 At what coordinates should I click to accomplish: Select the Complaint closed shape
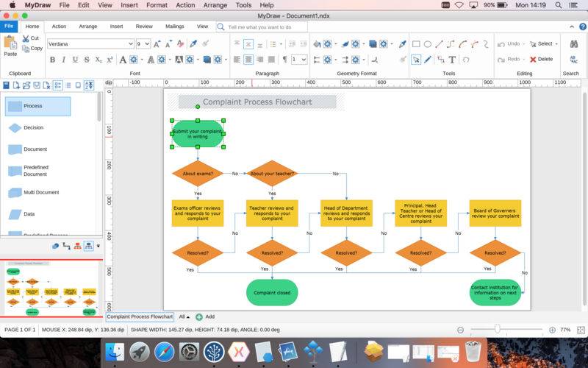pos(272,292)
